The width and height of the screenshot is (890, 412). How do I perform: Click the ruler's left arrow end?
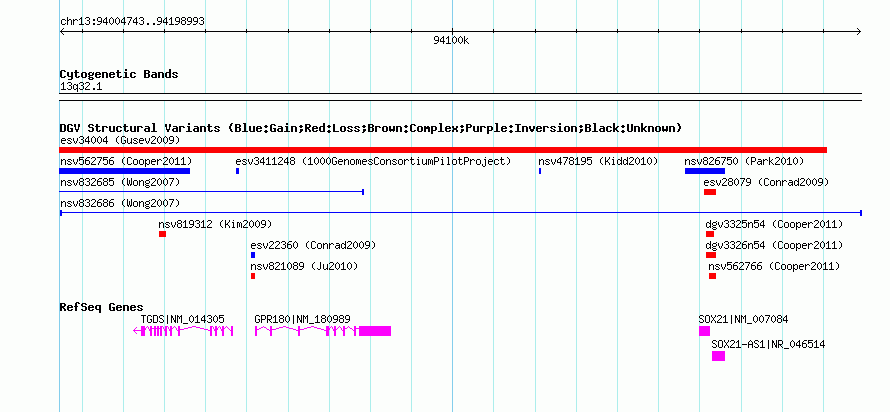(62, 32)
